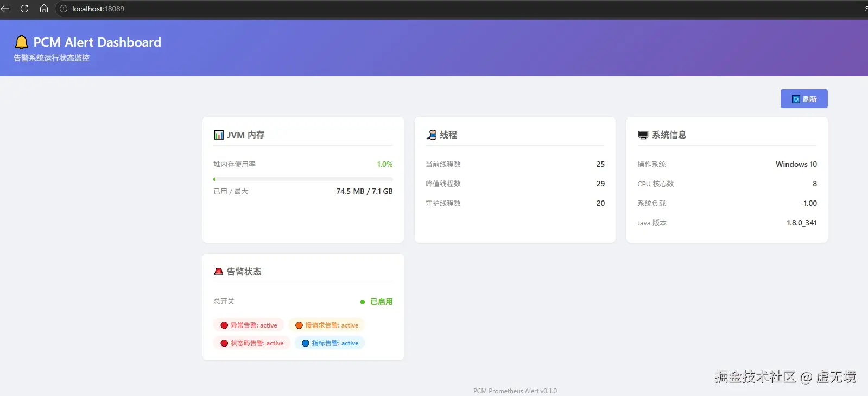Click the 系统信息 monitor icon
Viewport: 868px width, 396px height.
pos(643,135)
